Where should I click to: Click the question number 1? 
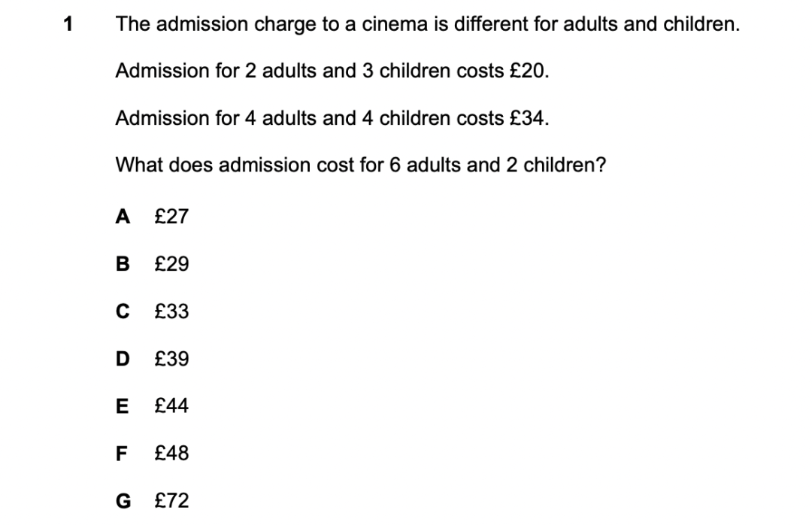[x=68, y=24]
